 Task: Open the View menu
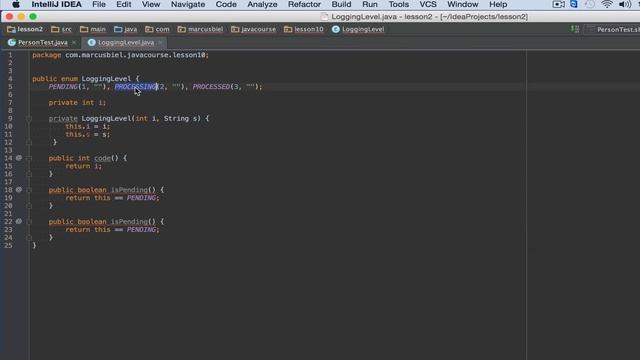point(151,4)
